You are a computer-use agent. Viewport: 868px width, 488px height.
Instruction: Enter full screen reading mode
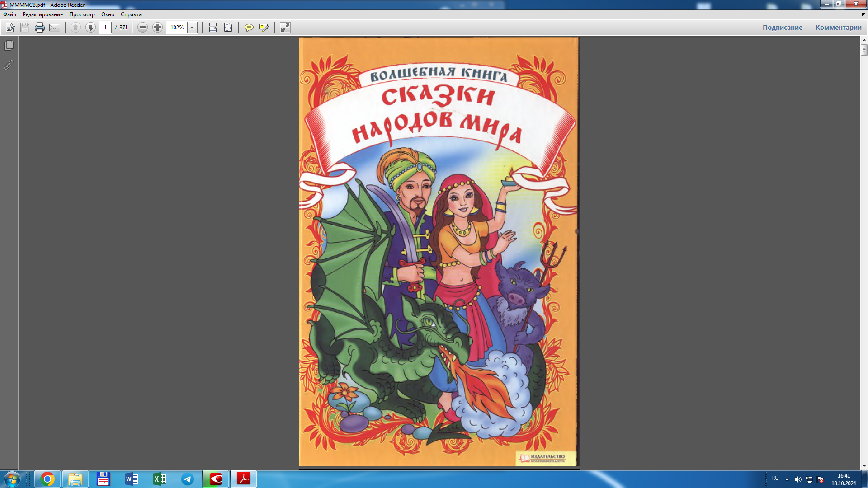(284, 28)
